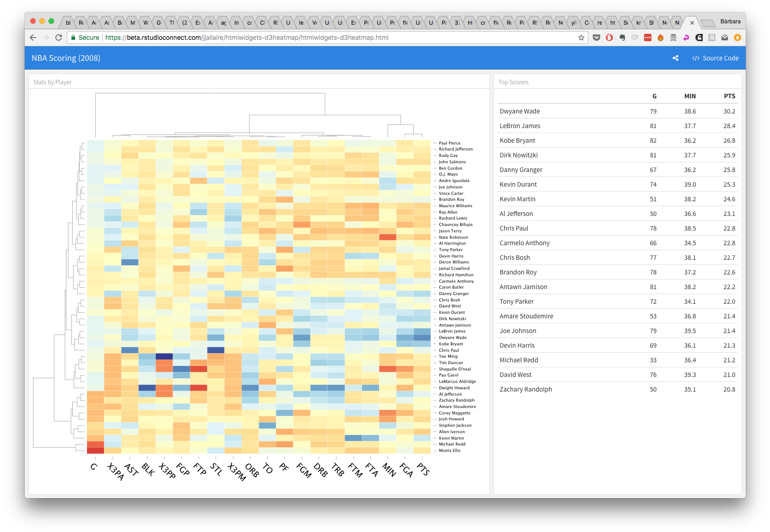Click the Top Scorers panel title
Screen dimensions: 770x532
pos(513,82)
